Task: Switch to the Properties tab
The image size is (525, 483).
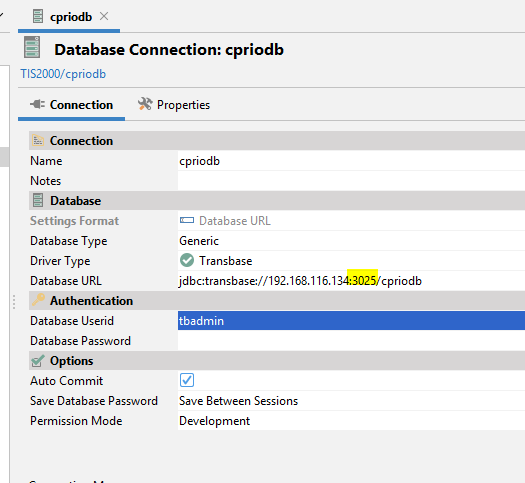Action: 173,105
